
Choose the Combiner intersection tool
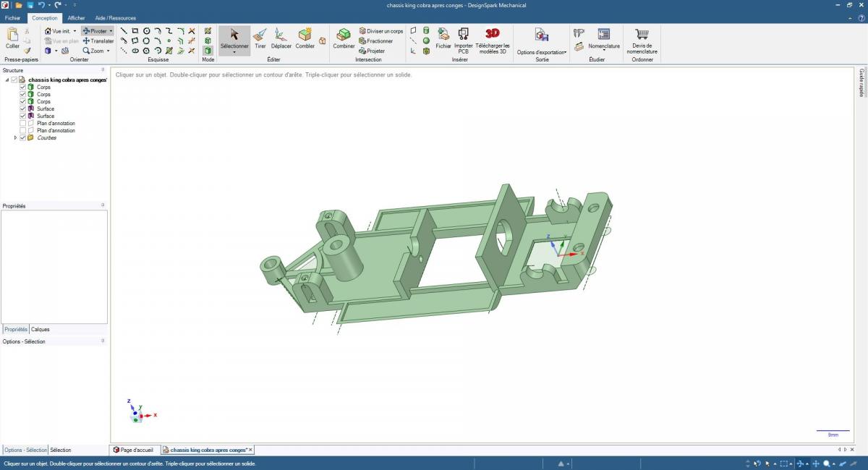click(x=344, y=38)
